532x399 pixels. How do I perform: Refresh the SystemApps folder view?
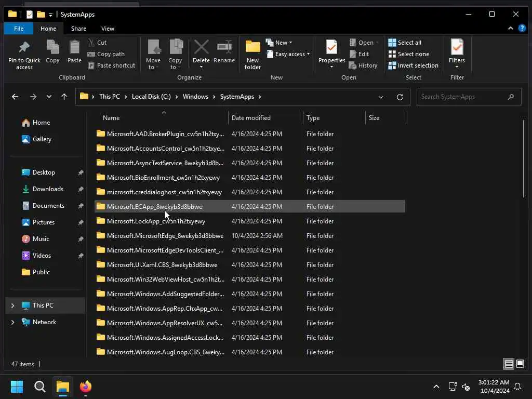[x=400, y=97]
